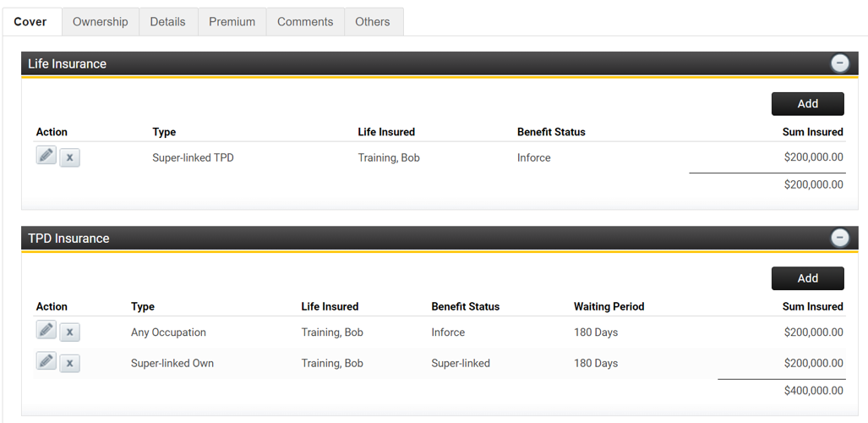868x423 pixels.
Task: Click the TPD Insurance section header
Action: [69, 239]
